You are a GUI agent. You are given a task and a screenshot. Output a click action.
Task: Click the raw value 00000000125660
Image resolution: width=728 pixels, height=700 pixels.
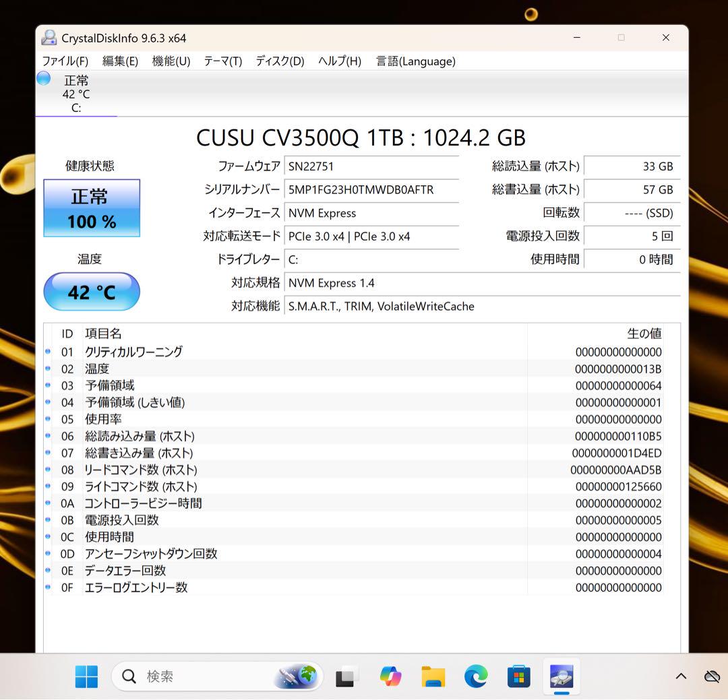pos(618,486)
